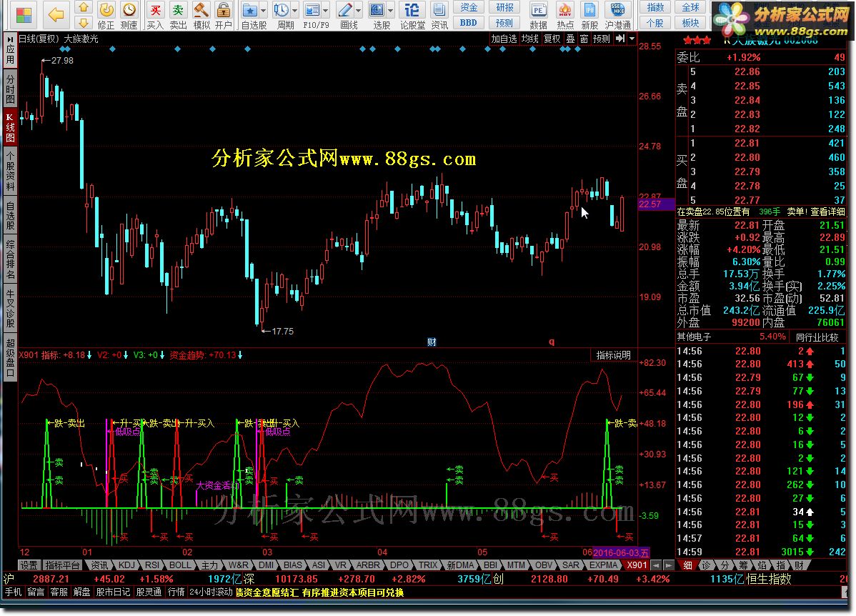Open the 新股 IPO icon

pos(589,15)
